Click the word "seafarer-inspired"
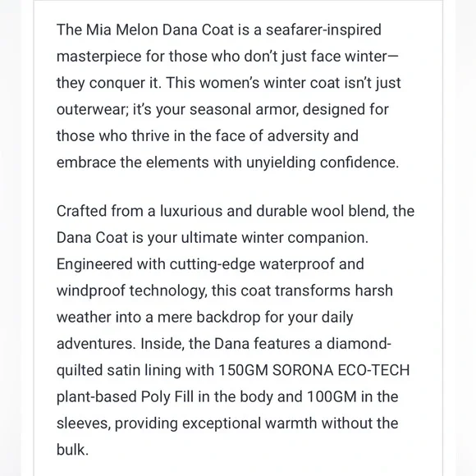The image size is (476, 476). 323,30
